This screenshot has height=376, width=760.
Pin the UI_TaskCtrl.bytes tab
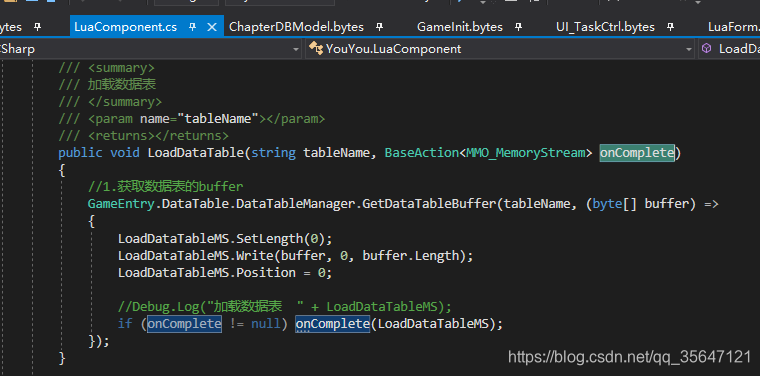(670, 27)
